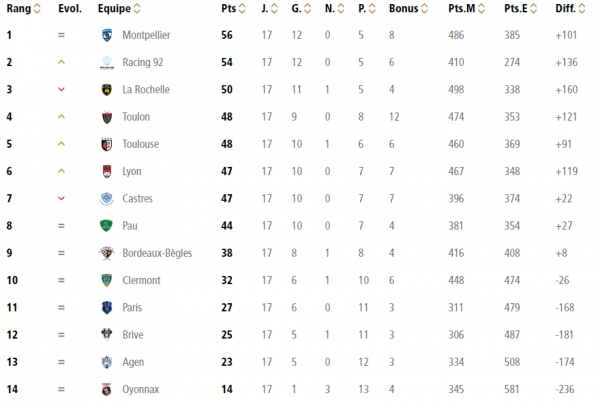Open the Lyon team link
The width and height of the screenshot is (600, 404).
[132, 171]
